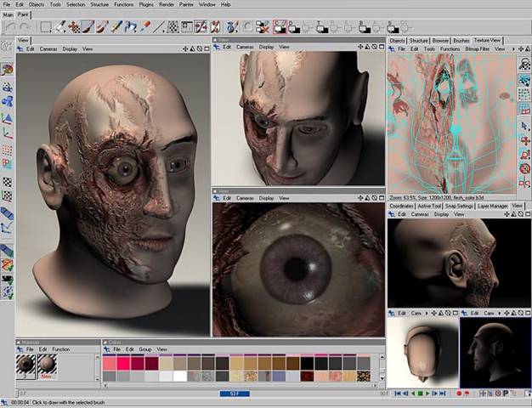Click the Undo arrow icon

click(11, 27)
